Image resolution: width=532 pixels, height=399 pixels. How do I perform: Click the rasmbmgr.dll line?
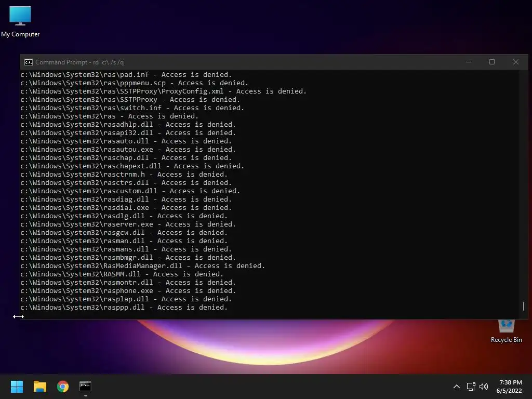point(128,258)
